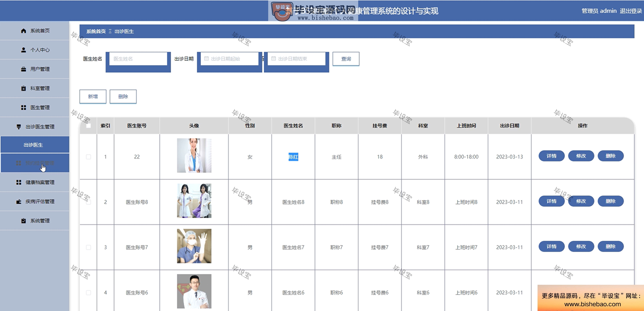Click 详情 for doctor 陈红

(x=551, y=156)
